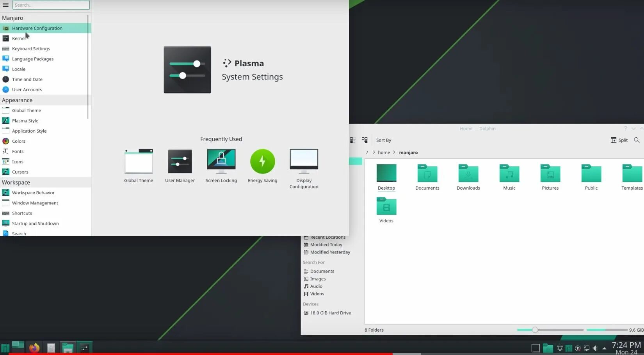Expand the breadcrumb chevron after home
The image size is (644, 355).
click(394, 152)
